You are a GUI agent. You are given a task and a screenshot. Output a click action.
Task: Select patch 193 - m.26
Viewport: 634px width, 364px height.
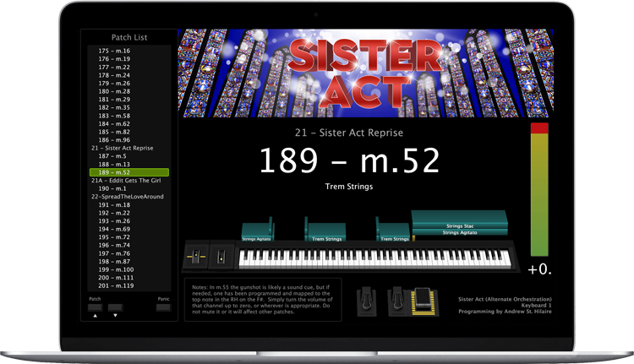114,221
